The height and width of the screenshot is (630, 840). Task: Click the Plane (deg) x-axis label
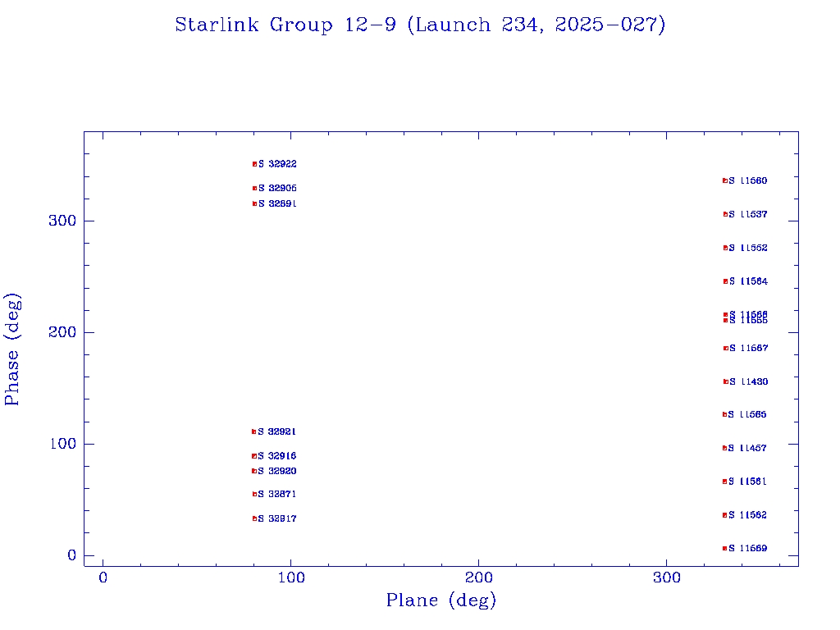pyautogui.click(x=441, y=601)
